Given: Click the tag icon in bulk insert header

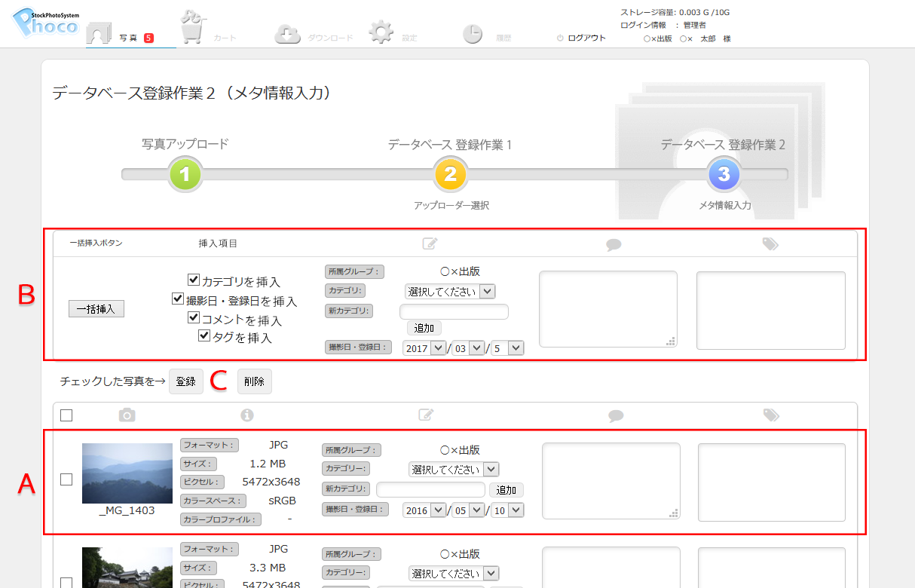Looking at the screenshot, I should click(770, 244).
